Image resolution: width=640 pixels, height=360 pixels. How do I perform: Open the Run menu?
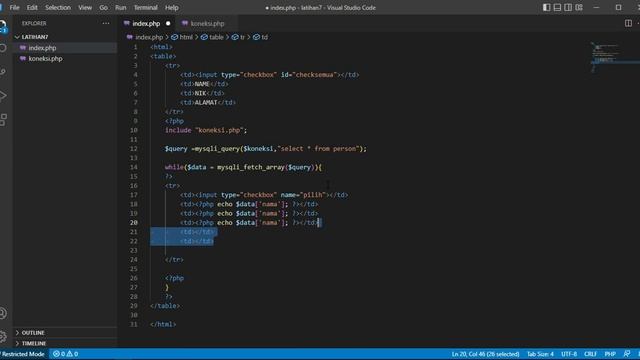120,7
